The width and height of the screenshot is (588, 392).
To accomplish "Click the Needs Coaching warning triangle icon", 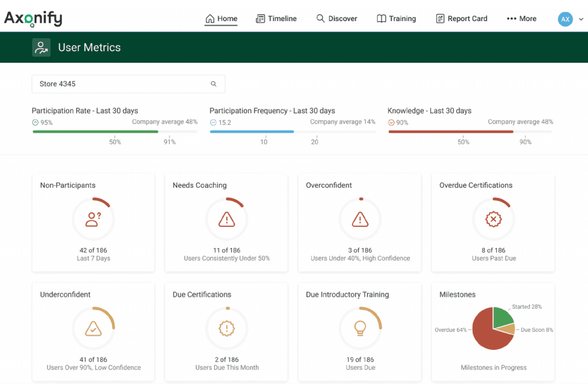I will click(x=226, y=219).
